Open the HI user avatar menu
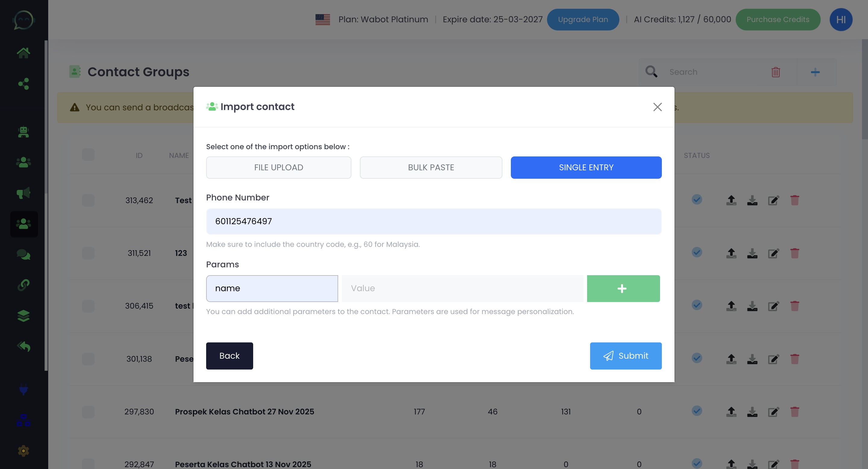The width and height of the screenshot is (868, 469). point(841,20)
